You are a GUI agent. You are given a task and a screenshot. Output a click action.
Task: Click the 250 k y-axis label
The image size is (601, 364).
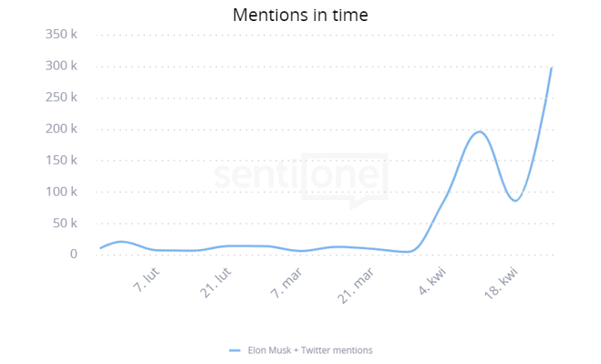pos(61,97)
